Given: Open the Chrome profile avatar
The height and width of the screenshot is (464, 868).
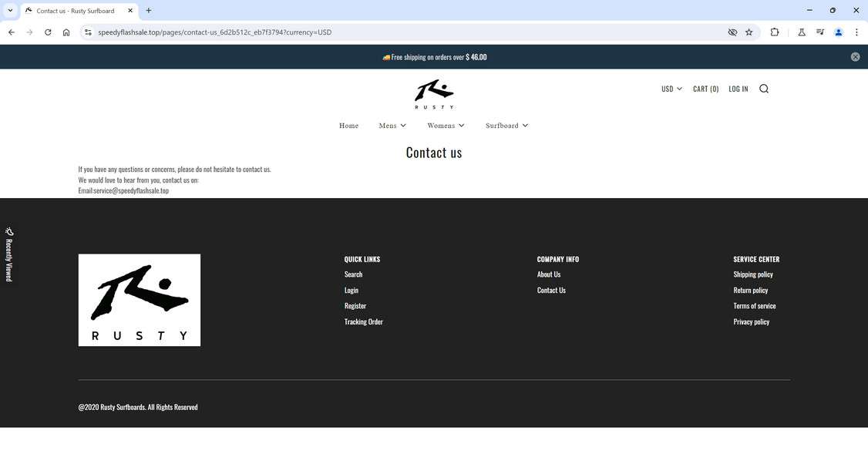Looking at the screenshot, I should [839, 32].
